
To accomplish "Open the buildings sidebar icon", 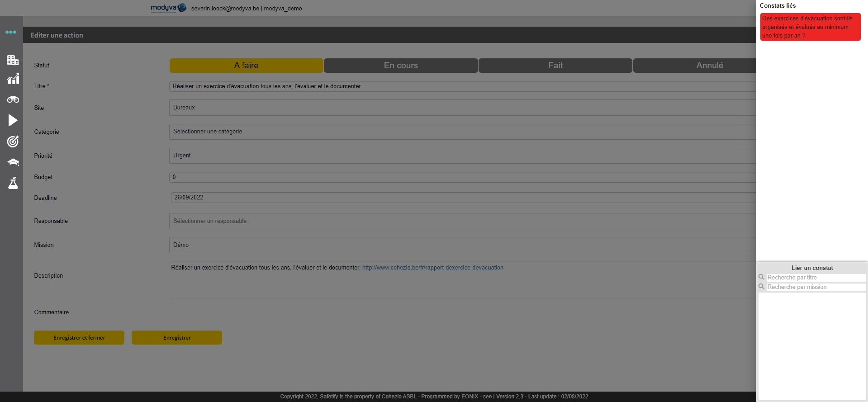I will click(13, 60).
